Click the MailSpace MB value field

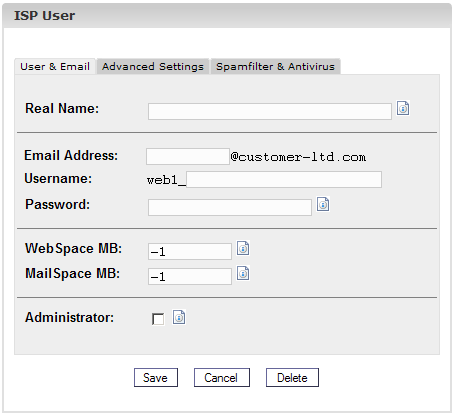click(190, 276)
